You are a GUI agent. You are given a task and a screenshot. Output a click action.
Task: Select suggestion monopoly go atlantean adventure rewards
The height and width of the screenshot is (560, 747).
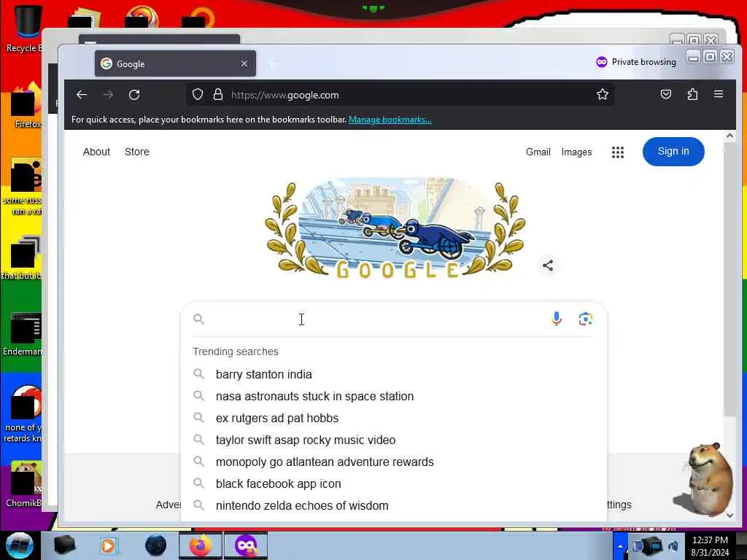point(393,462)
